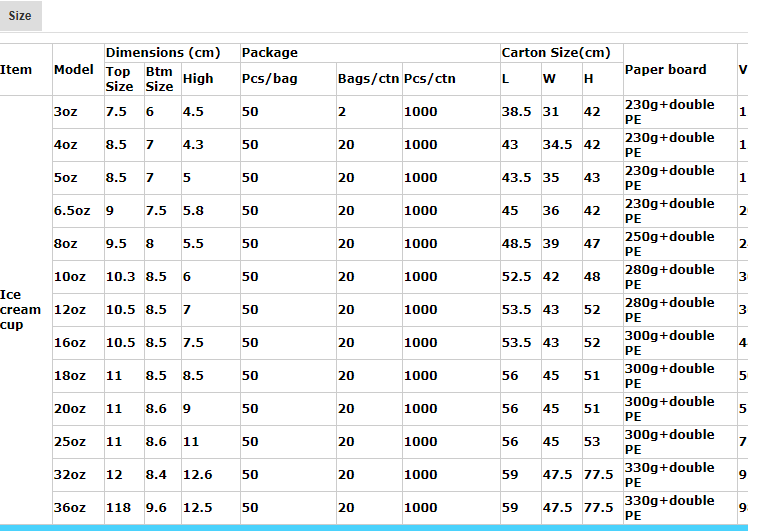Select the Model column header

(x=74, y=70)
